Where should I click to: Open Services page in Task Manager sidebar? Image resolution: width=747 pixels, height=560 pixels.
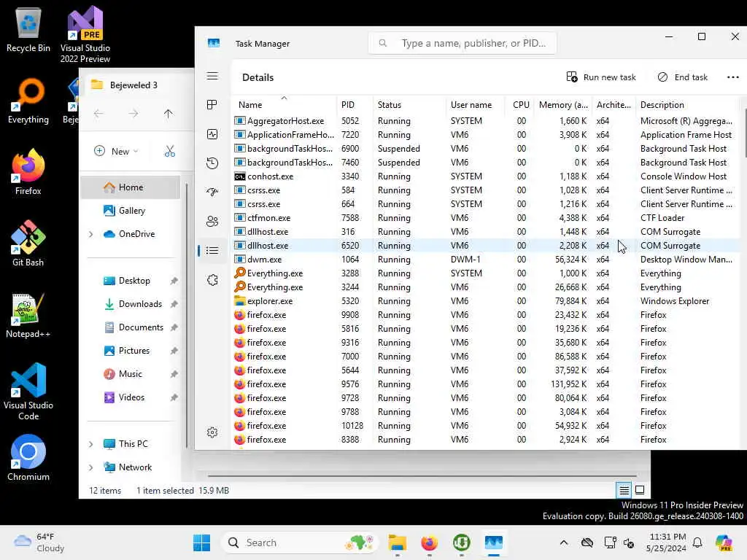point(212,280)
